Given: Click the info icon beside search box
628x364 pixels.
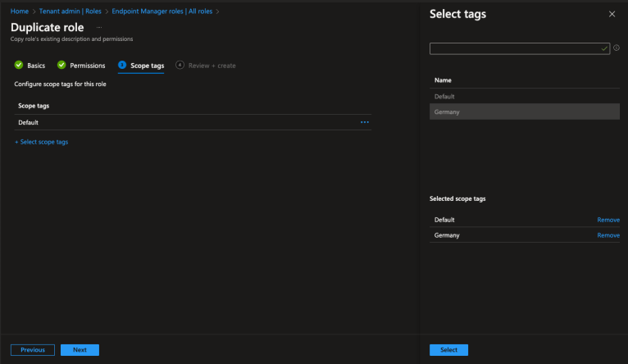Looking at the screenshot, I should click(616, 48).
